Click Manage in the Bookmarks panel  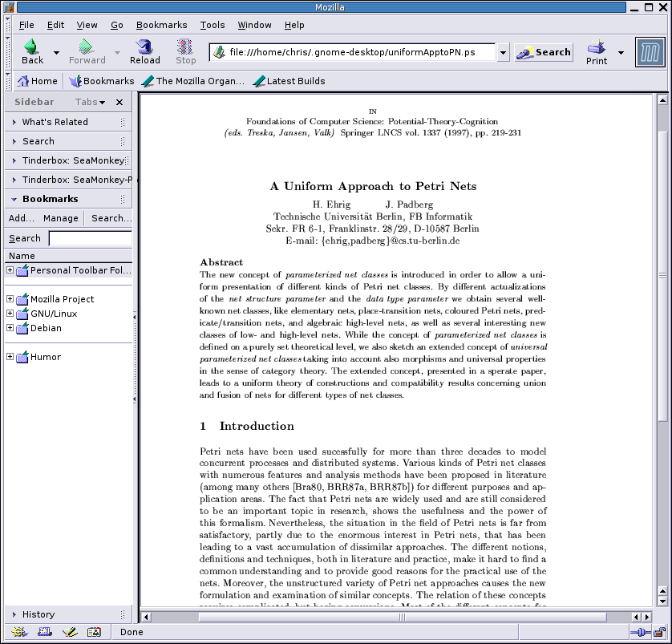61,218
